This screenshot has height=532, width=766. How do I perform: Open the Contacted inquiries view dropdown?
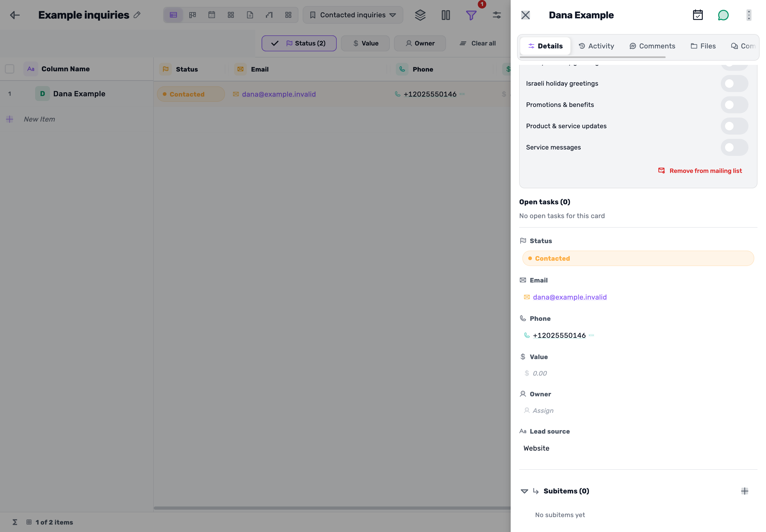353,15
